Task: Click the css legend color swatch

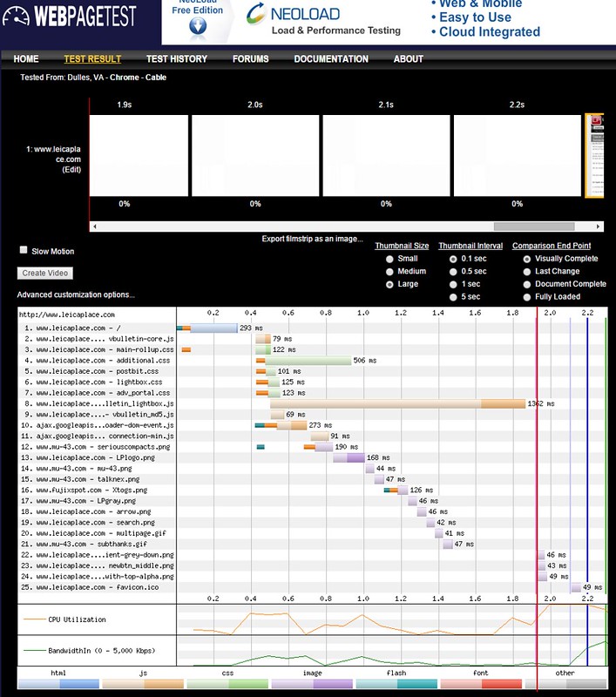Action: pos(227,684)
